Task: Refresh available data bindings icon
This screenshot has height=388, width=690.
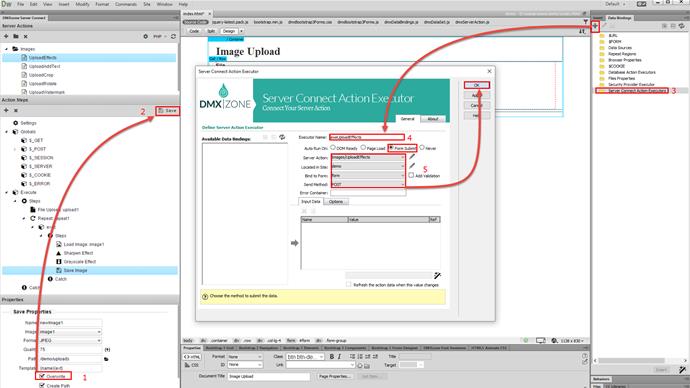Action: click(x=282, y=138)
